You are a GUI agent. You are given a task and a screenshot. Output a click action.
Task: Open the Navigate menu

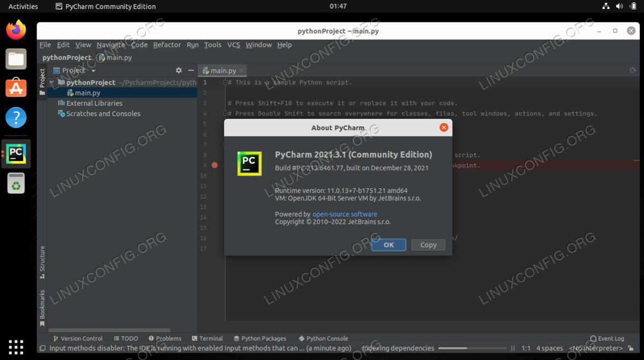click(x=111, y=45)
